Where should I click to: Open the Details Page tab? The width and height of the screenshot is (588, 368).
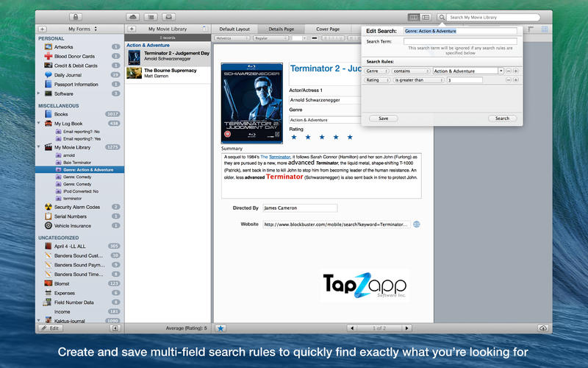[x=282, y=29]
